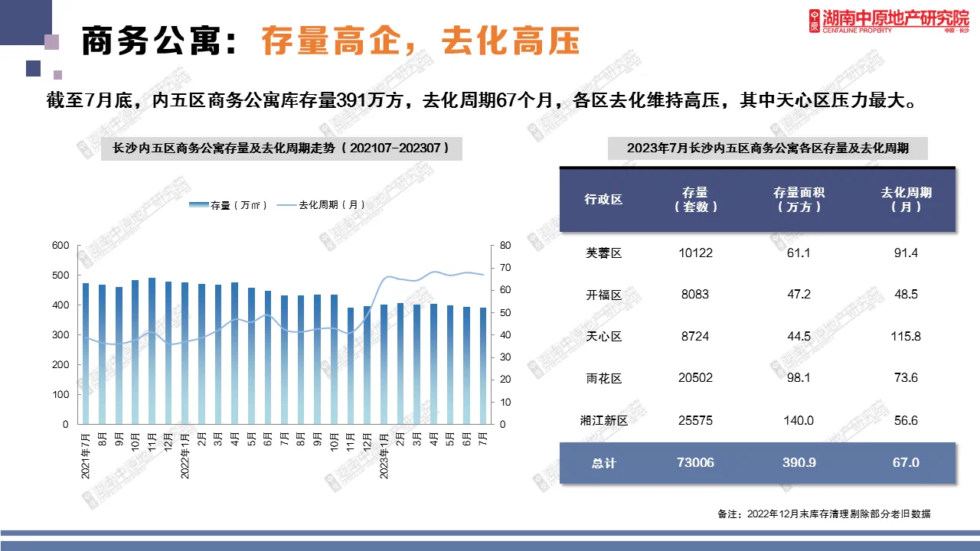Select the 开福区 row label

tap(603, 295)
